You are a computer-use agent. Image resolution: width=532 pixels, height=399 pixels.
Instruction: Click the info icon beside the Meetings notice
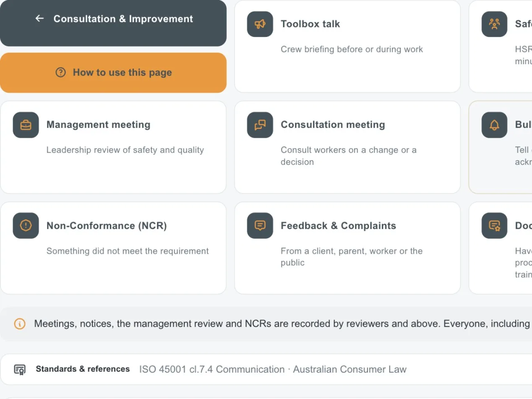pyautogui.click(x=20, y=324)
